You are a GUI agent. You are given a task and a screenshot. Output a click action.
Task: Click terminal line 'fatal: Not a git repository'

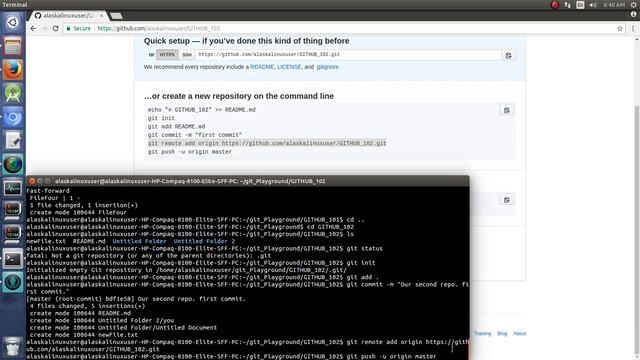(149, 256)
